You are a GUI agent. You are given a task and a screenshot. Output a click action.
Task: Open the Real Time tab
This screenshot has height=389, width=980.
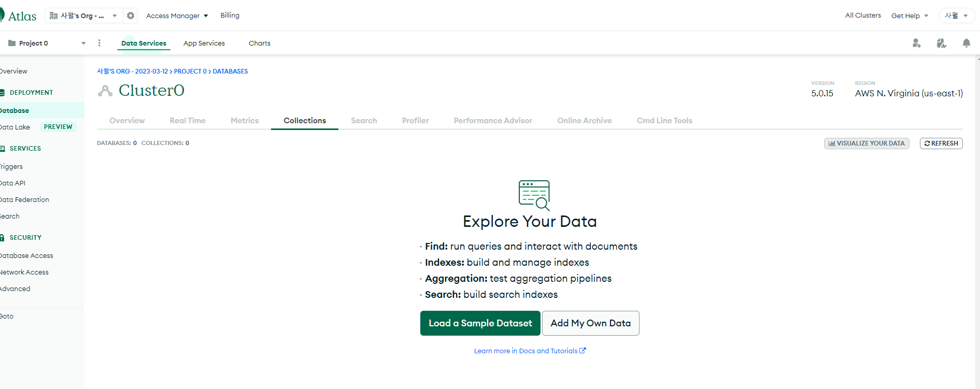click(188, 121)
